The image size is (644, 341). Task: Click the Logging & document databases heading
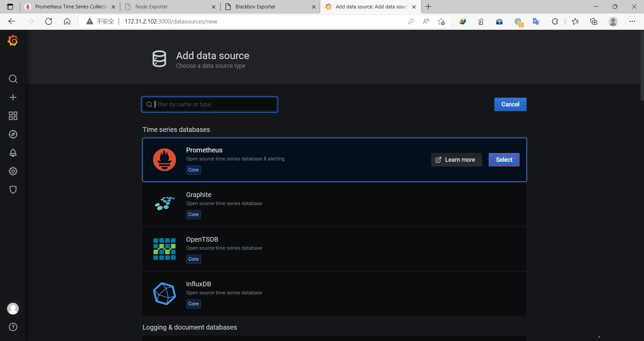click(x=190, y=327)
